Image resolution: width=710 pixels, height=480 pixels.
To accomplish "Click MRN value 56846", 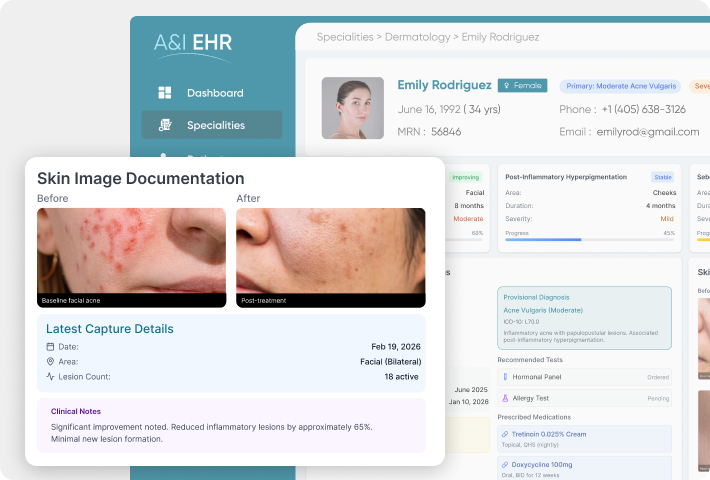I will [x=446, y=132].
